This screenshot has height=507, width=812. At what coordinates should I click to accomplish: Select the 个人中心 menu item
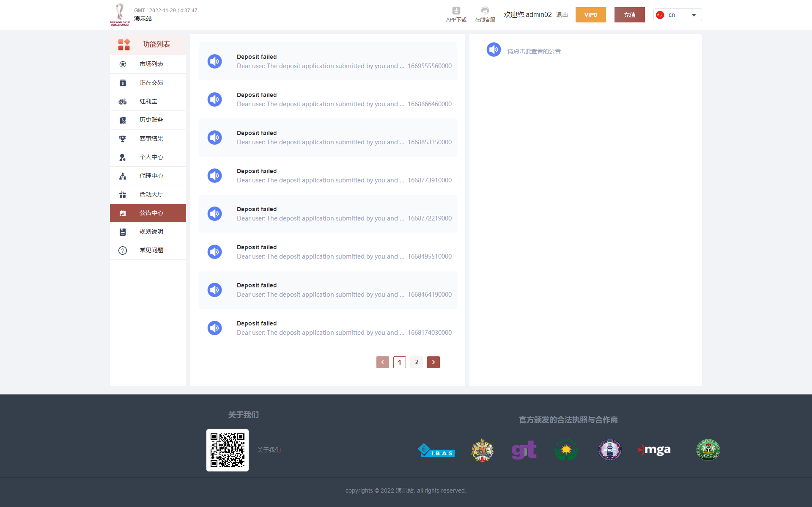[151, 157]
